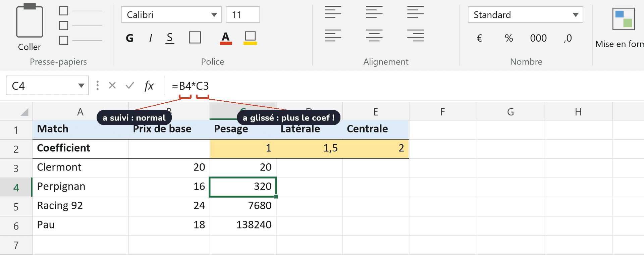
Task: Select cell with value 320
Action: pyautogui.click(x=243, y=187)
